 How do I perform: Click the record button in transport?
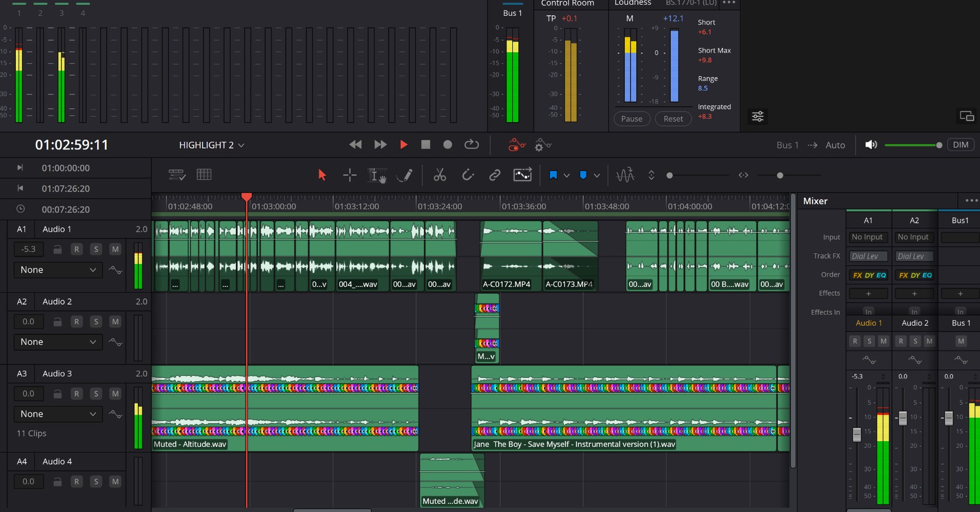pyautogui.click(x=448, y=145)
